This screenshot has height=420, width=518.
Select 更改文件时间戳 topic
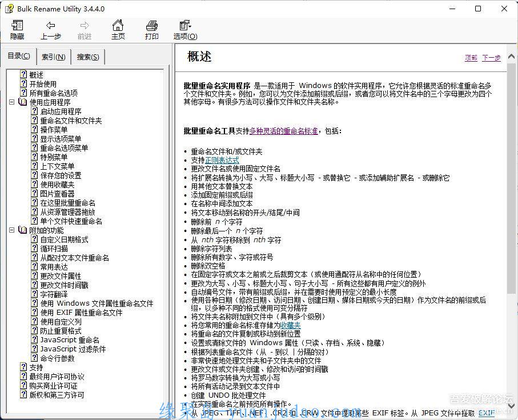[64, 285]
